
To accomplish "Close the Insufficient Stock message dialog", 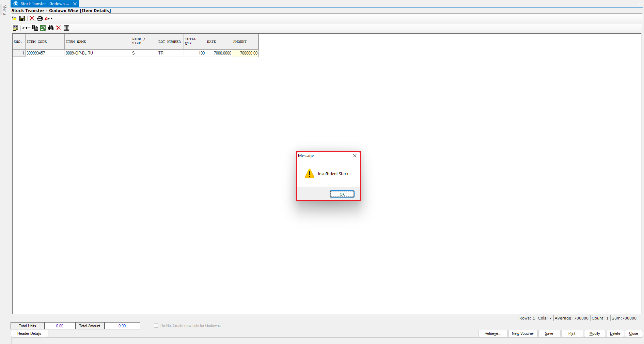I will 342,194.
